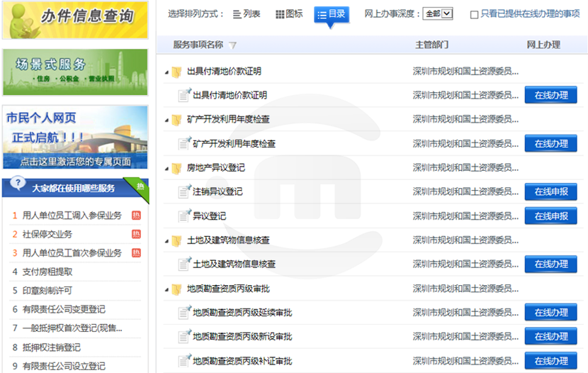Collapse the 土地及建筑物信息核查 group arrow
This screenshot has height=373, width=588.
click(x=166, y=241)
